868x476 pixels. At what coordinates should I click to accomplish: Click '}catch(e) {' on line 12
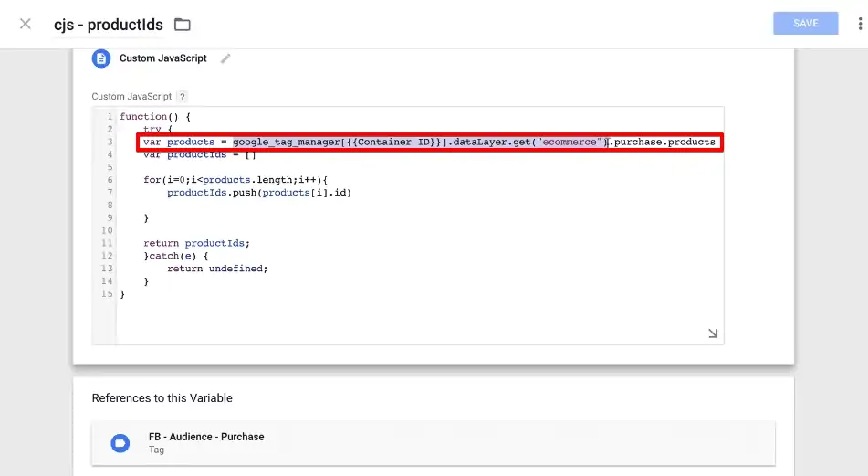click(x=176, y=256)
